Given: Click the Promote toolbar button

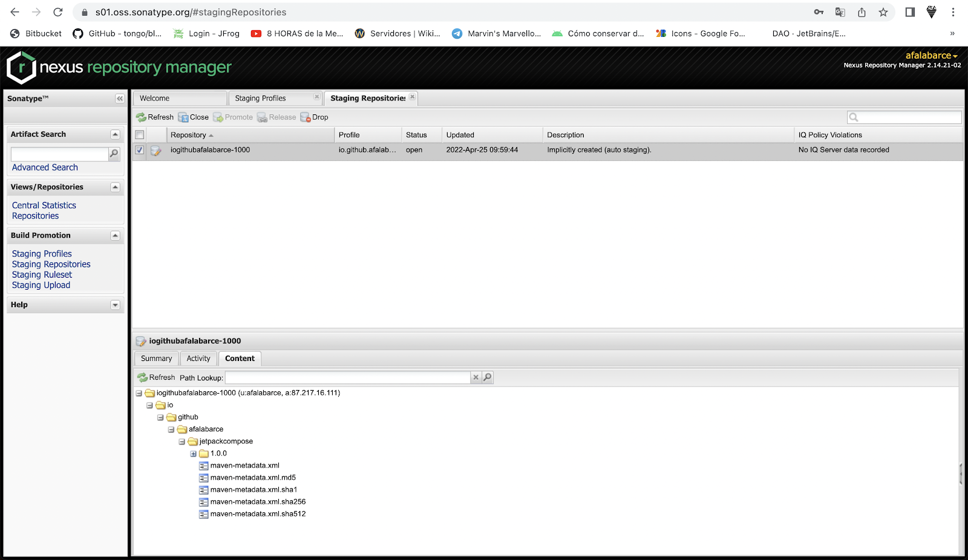Looking at the screenshot, I should [x=233, y=117].
